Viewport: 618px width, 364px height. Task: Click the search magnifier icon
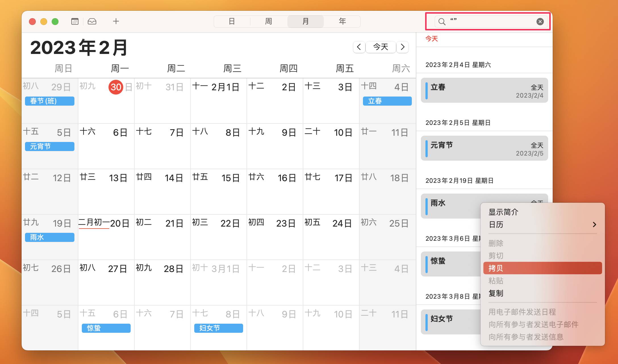(442, 22)
